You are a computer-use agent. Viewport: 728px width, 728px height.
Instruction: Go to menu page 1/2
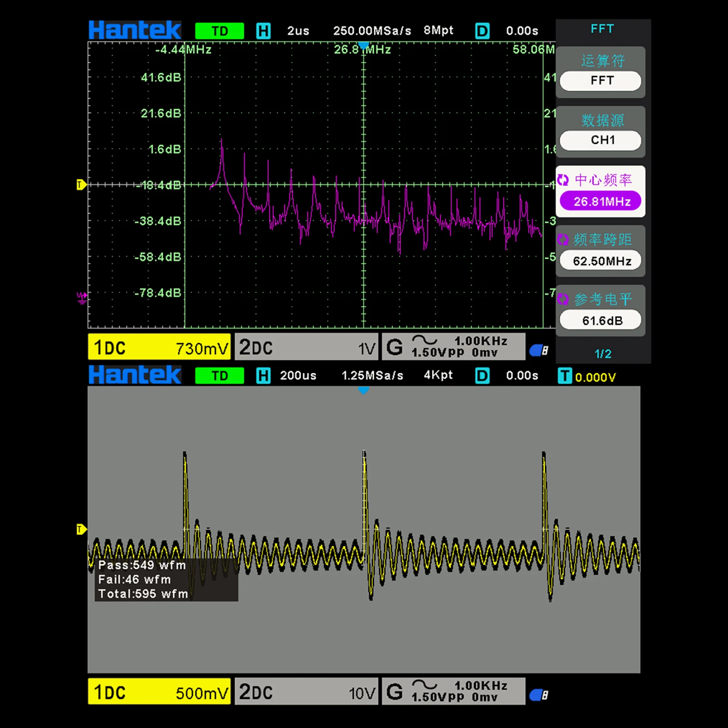pyautogui.click(x=602, y=354)
